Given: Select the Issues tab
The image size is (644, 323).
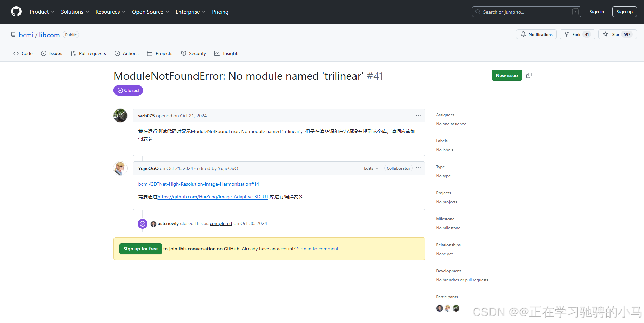Looking at the screenshot, I should [52, 53].
